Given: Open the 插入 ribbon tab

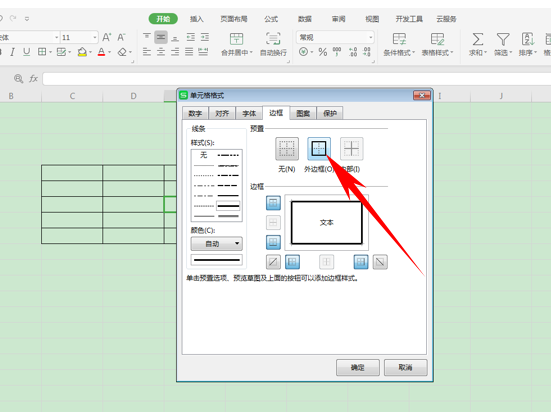Looking at the screenshot, I should (196, 19).
